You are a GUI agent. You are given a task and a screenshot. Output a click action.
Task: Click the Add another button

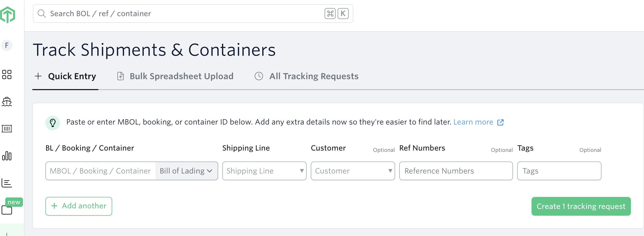[79, 206]
